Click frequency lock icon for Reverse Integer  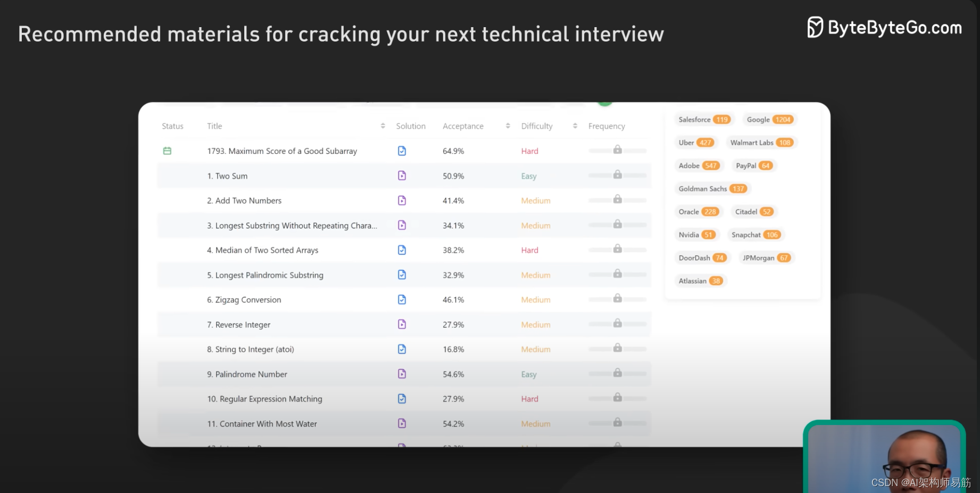617,323
